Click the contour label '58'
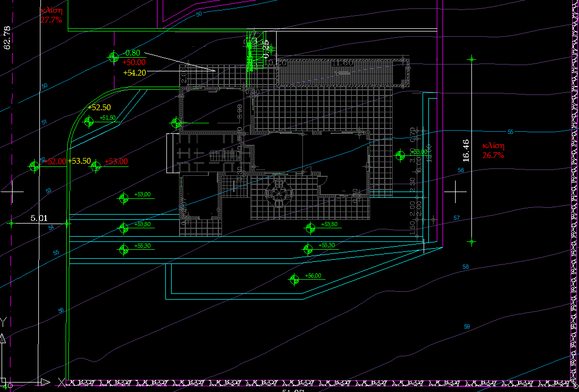 click(x=466, y=267)
